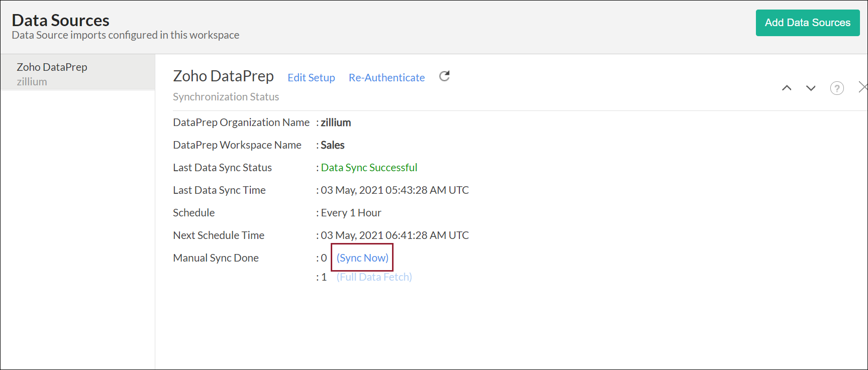Click the refresh icon beside Re-Authenticate

444,76
